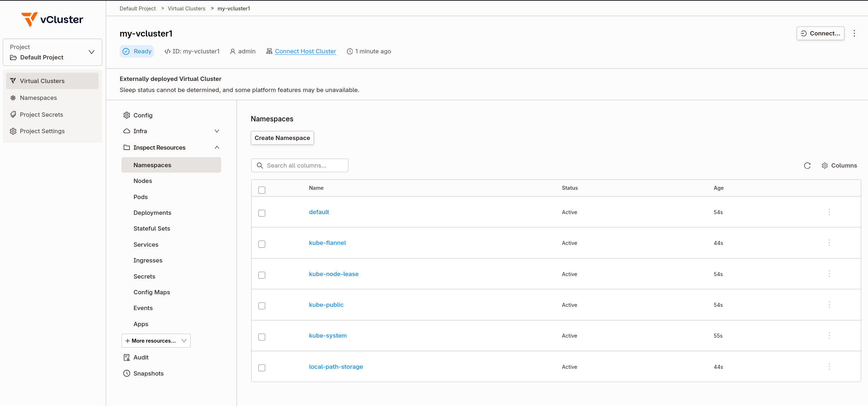Click the refresh table icon
This screenshot has width=868, height=406.
click(807, 165)
